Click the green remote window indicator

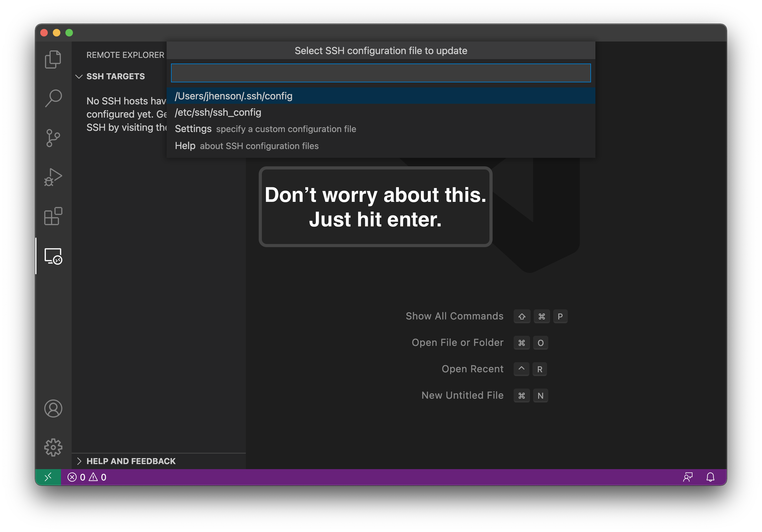coord(48,477)
